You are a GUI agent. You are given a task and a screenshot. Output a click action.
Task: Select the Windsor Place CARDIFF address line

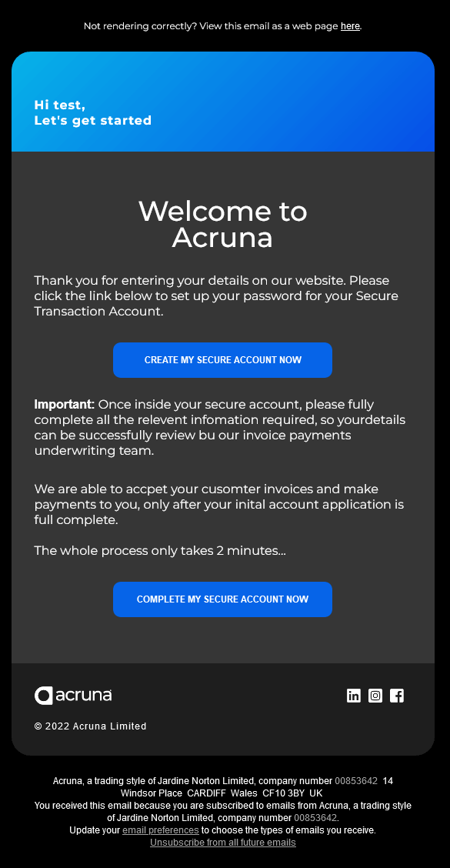coord(222,793)
